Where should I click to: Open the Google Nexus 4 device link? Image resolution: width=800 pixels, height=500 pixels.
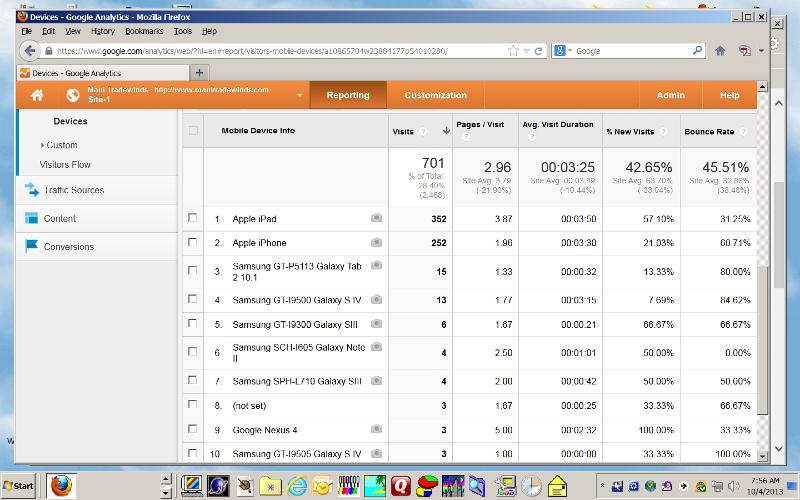265,430
